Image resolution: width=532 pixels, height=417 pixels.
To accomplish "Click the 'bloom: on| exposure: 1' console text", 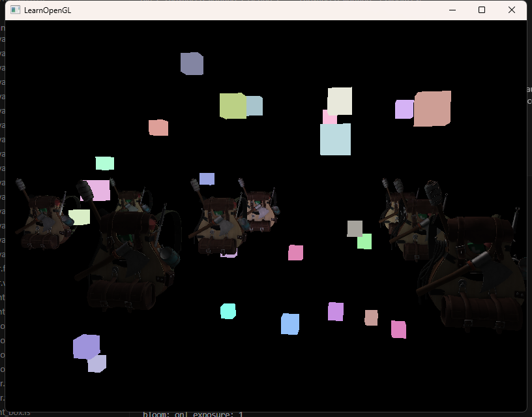I will 193,414.
